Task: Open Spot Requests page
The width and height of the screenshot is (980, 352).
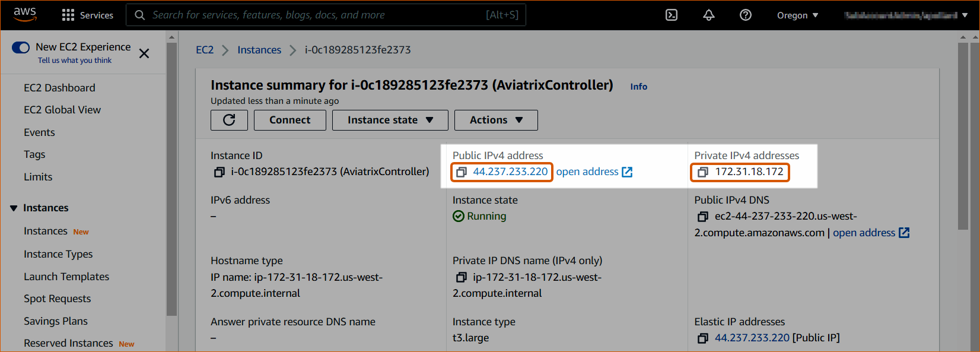Action: point(58,299)
